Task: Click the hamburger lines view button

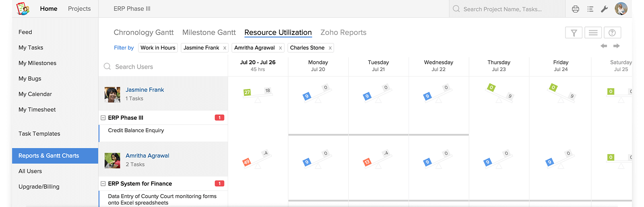Action: point(593,33)
